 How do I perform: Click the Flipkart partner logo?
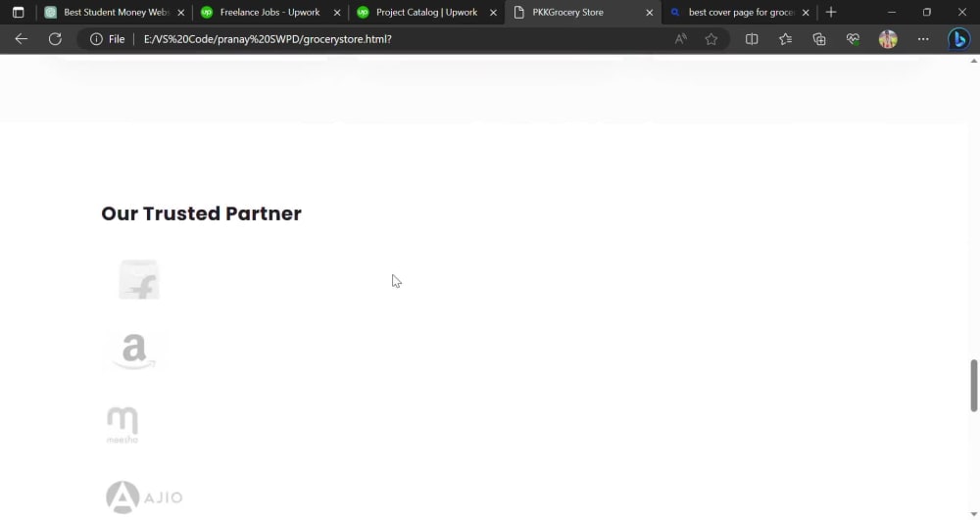[139, 280]
